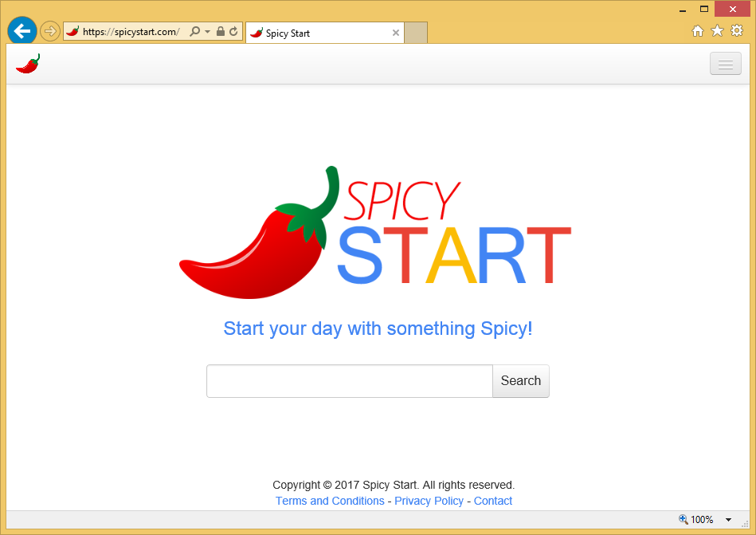Switch to the Spicy Start tab
Screen dimensions: 756x535
(x=325, y=33)
